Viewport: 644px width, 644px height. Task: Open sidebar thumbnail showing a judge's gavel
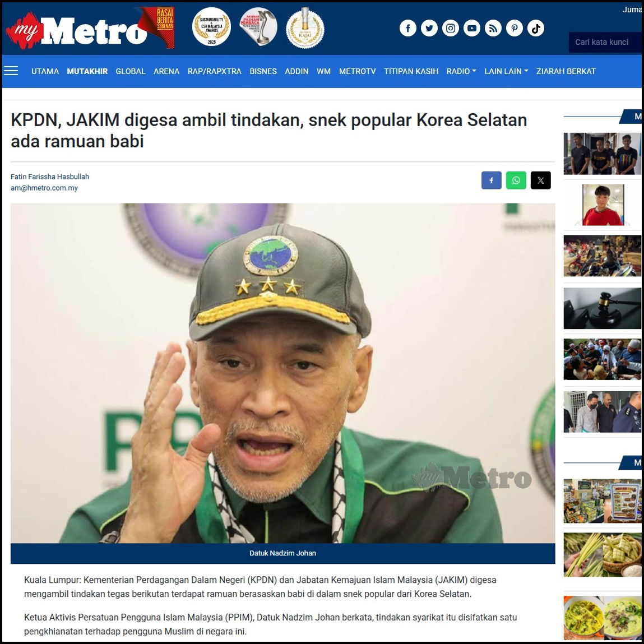(602, 308)
